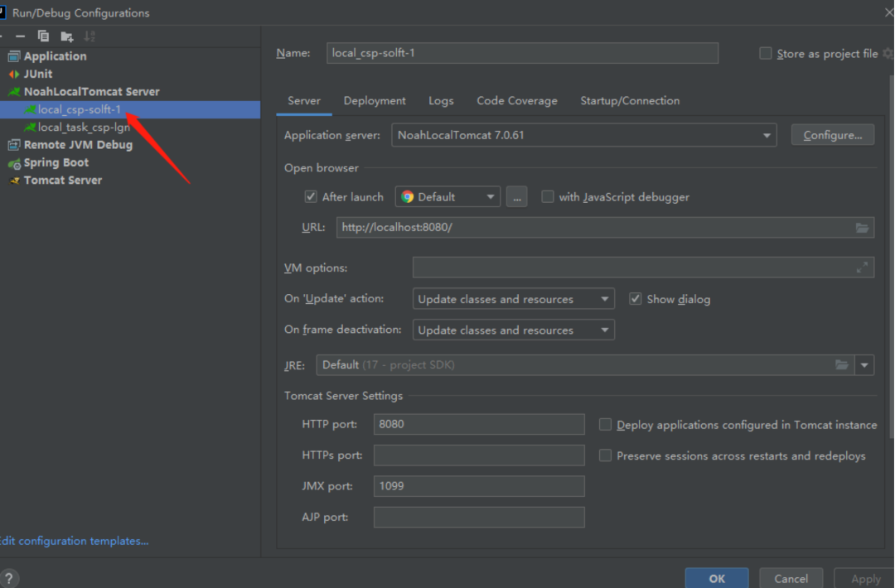The width and height of the screenshot is (895, 588).
Task: Open the Application server dropdown
Action: point(584,135)
